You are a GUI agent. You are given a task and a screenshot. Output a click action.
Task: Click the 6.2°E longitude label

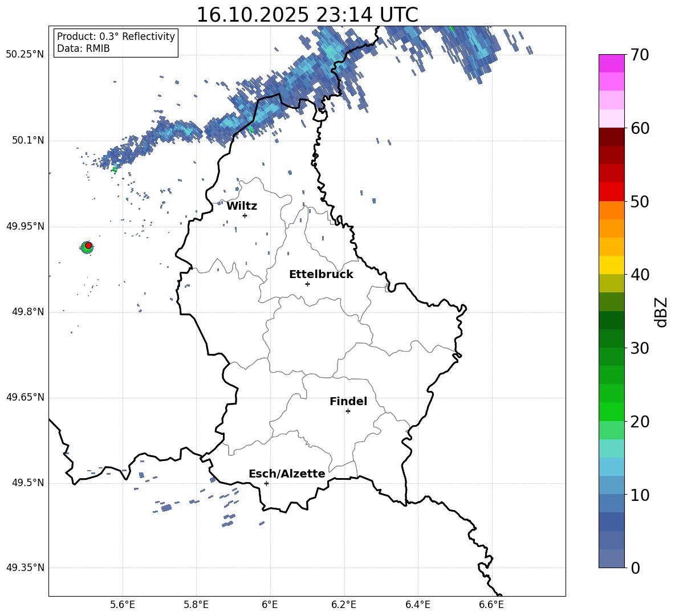[344, 605]
